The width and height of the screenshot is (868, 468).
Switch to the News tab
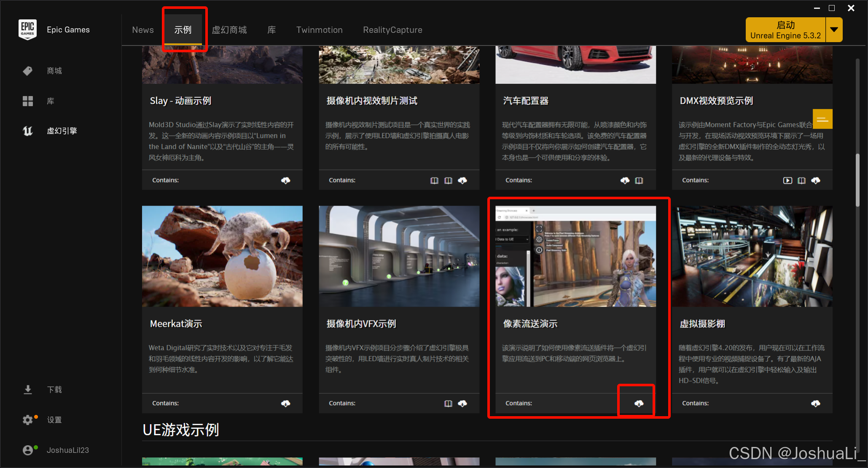pyautogui.click(x=143, y=30)
